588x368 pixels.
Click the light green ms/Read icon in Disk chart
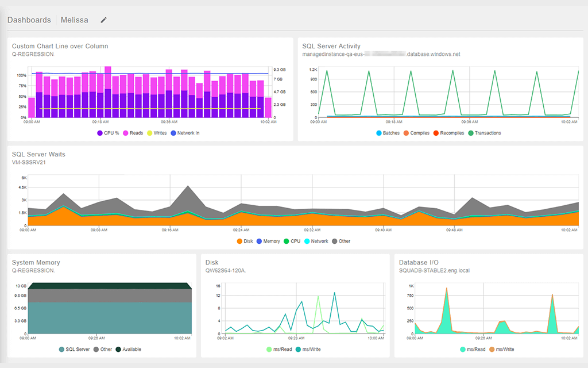(x=268, y=349)
